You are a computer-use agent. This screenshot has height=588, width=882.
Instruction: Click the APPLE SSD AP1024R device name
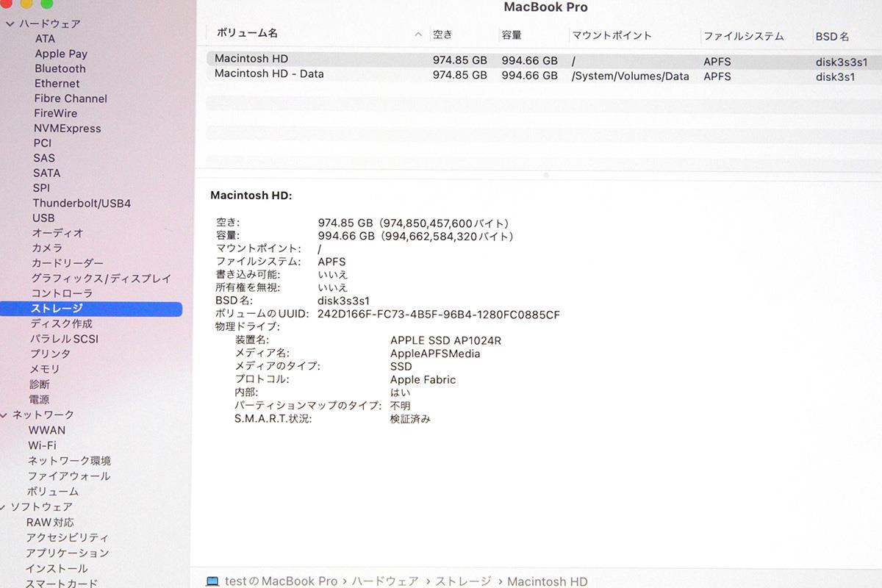point(446,340)
